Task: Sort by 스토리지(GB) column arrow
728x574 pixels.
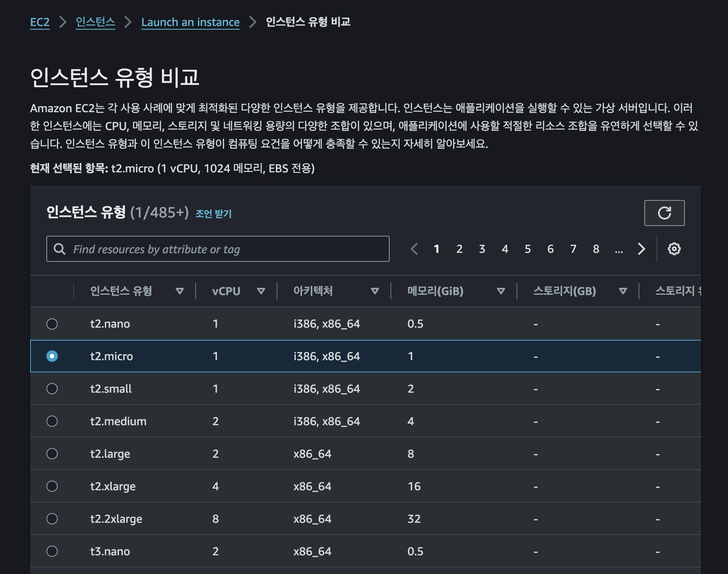Action: pos(623,291)
